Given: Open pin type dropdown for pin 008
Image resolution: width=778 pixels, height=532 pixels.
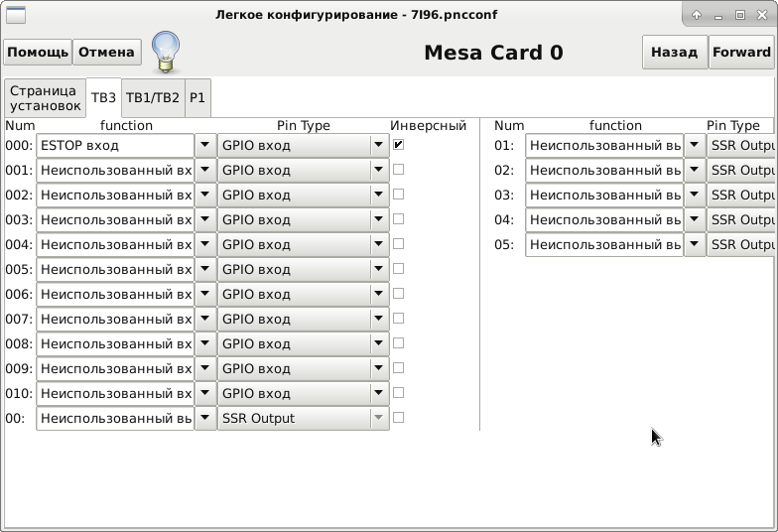Looking at the screenshot, I should [x=304, y=343].
